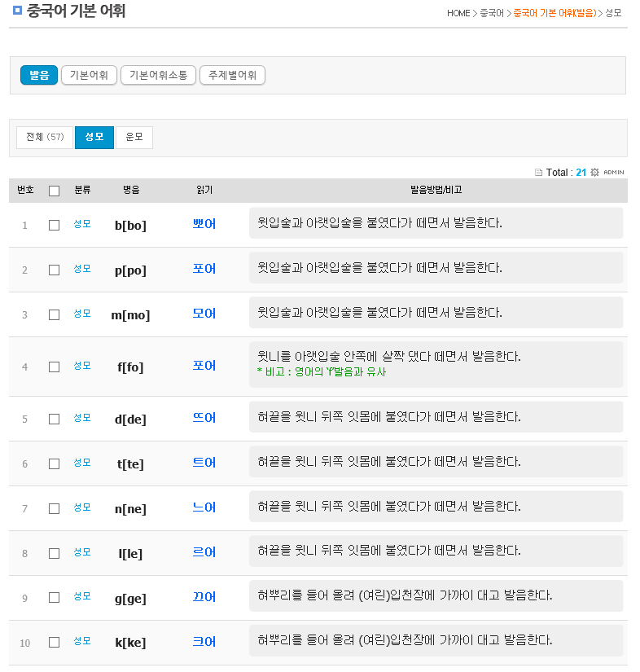
Task: Click the 성모 category link in row 5
Action: pos(82,418)
